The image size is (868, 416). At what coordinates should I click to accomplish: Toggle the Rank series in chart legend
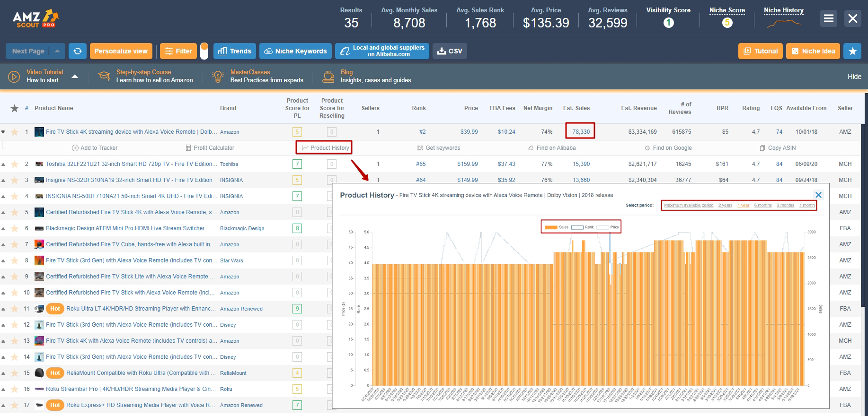click(x=583, y=227)
